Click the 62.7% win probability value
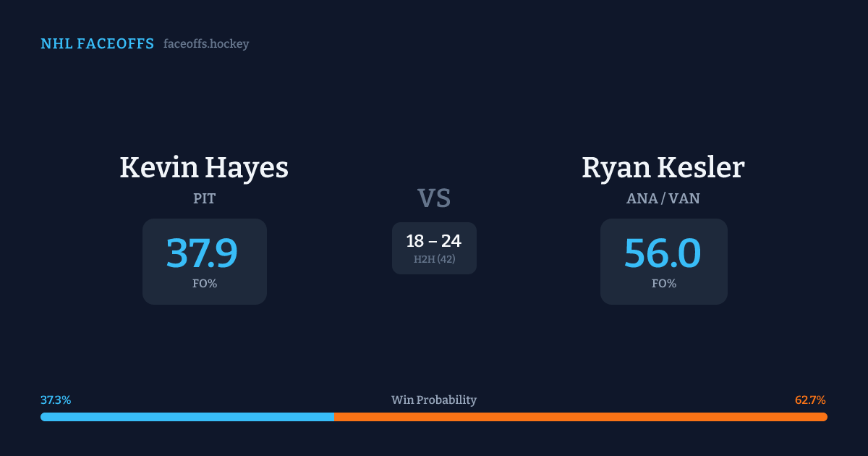Screen dimensions: 868x456 click(810, 400)
